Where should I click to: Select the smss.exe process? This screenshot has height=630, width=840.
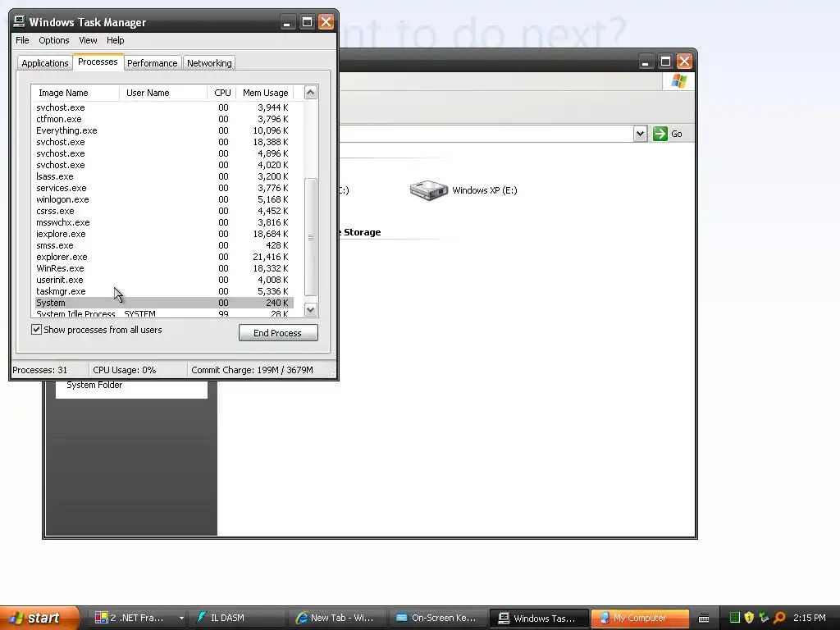164,245
